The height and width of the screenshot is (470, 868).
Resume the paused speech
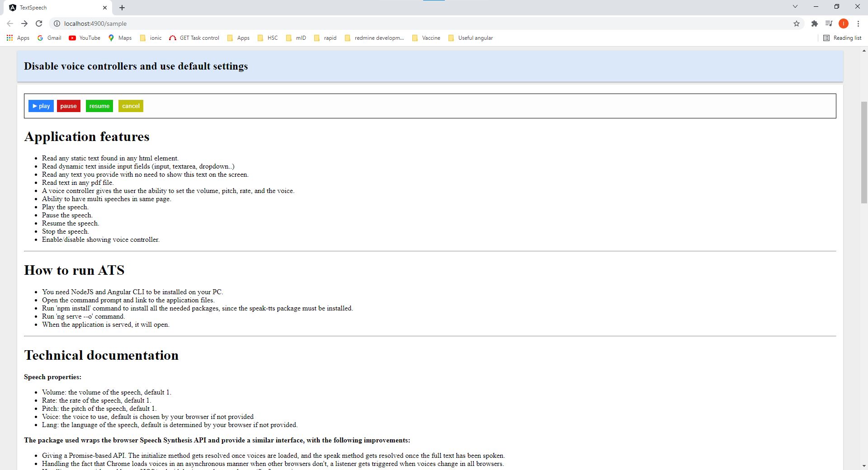coord(99,106)
